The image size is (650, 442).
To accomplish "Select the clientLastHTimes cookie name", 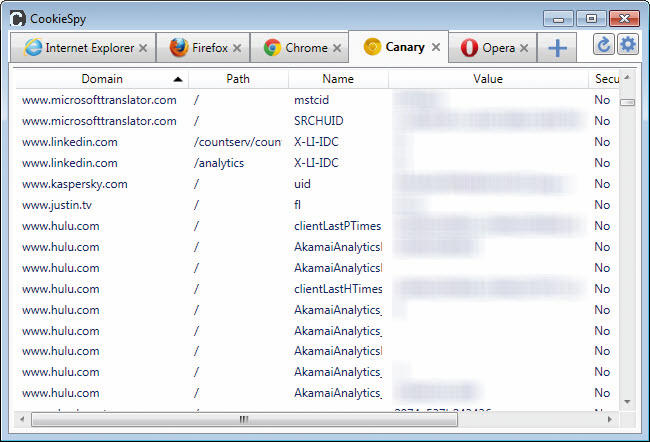I will (338, 289).
